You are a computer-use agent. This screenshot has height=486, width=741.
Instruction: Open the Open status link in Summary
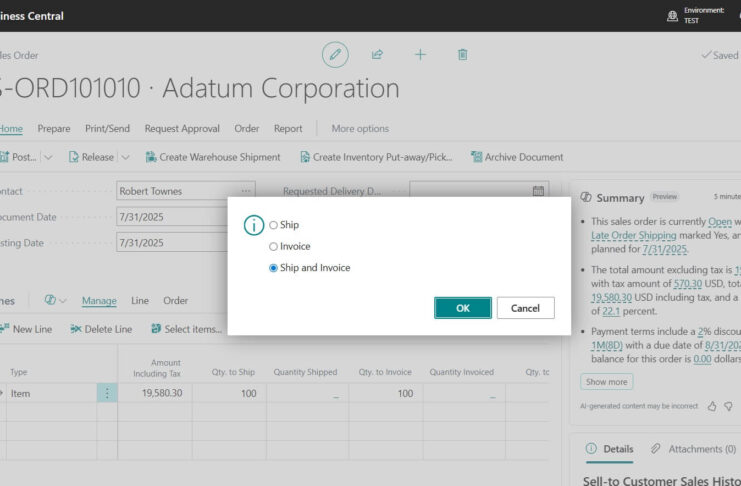pos(720,222)
